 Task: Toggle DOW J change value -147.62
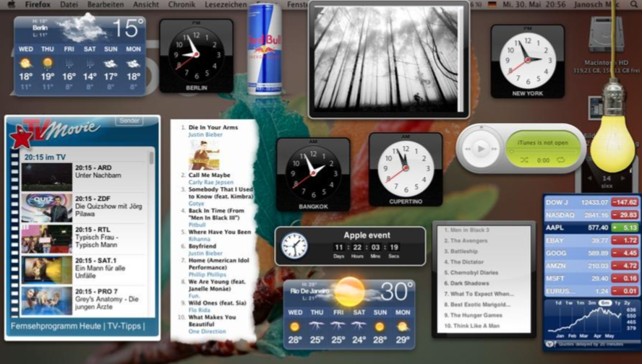[625, 202]
